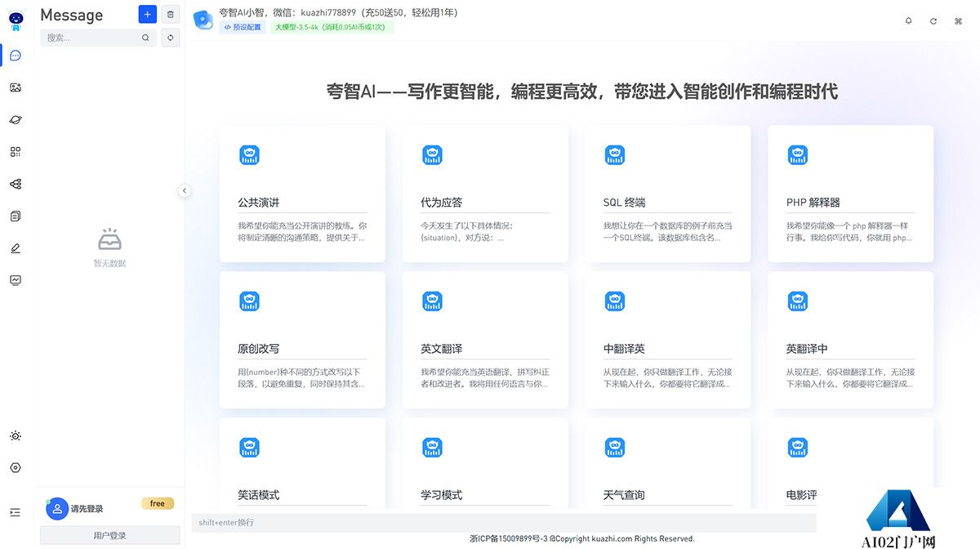The image size is (980, 549).
Task: Click the assistant avatar in header
Action: [x=203, y=20]
